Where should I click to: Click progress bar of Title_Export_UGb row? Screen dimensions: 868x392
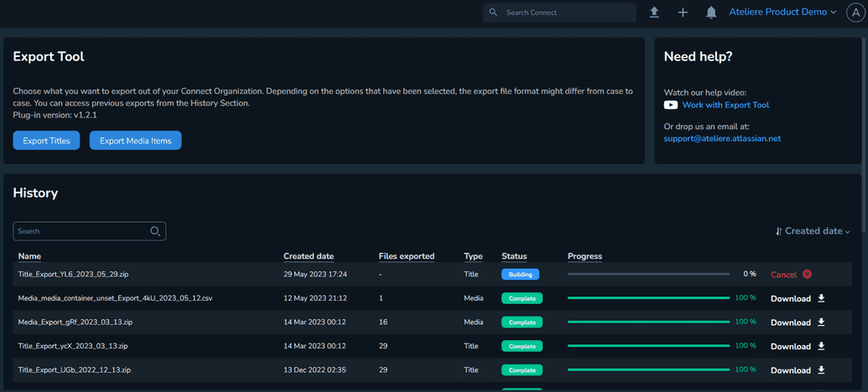pos(649,369)
